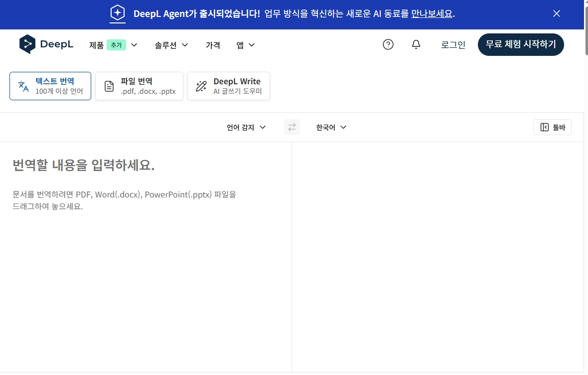Click the page vertical scrollbar thumb
Screen dimensions: 588x375
[x=586, y=30]
